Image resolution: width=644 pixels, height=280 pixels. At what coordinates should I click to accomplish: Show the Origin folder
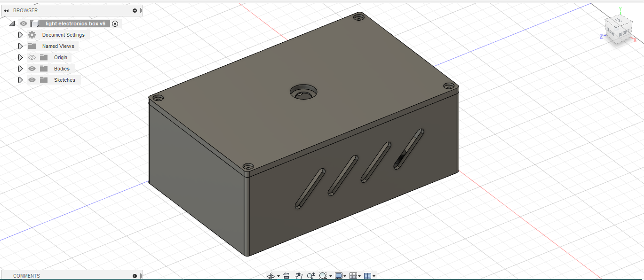(32, 57)
